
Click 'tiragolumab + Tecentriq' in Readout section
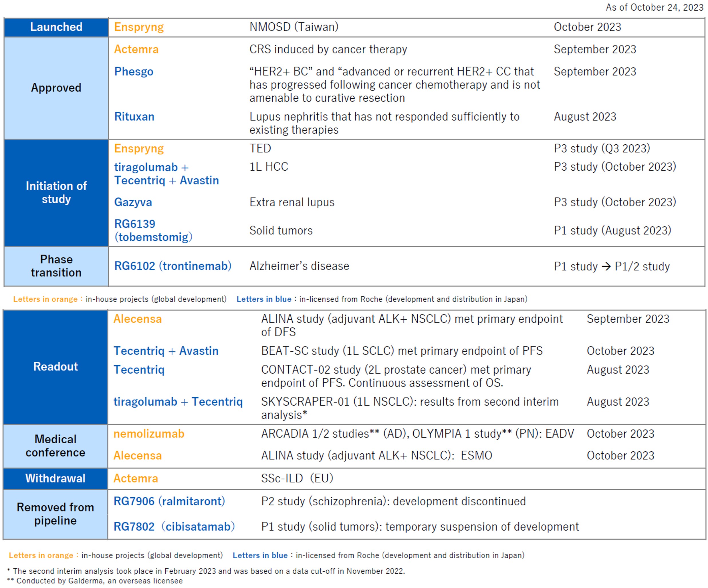click(x=178, y=402)
